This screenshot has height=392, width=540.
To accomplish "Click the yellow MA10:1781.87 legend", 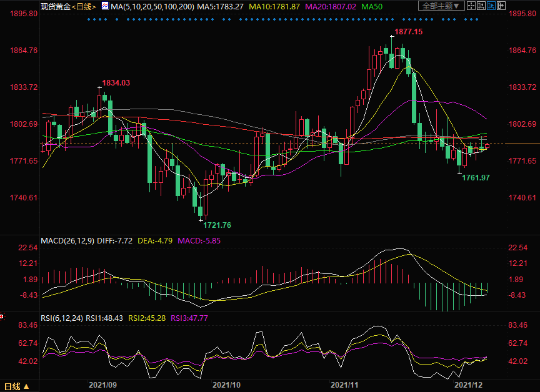I will (275, 6).
